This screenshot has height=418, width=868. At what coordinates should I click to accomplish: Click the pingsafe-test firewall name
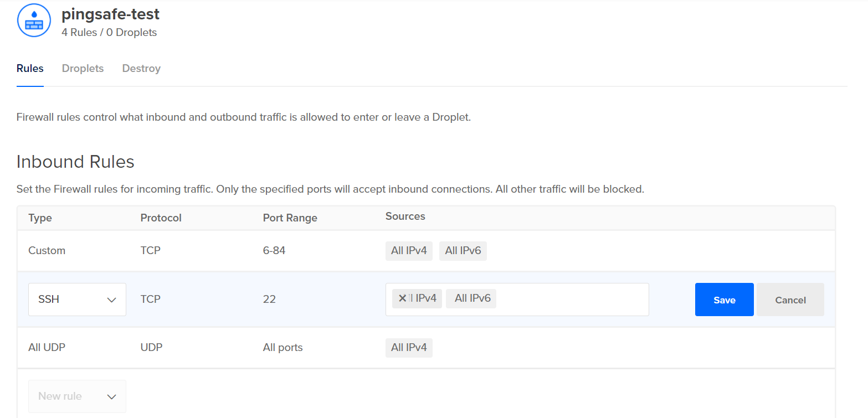pos(110,14)
